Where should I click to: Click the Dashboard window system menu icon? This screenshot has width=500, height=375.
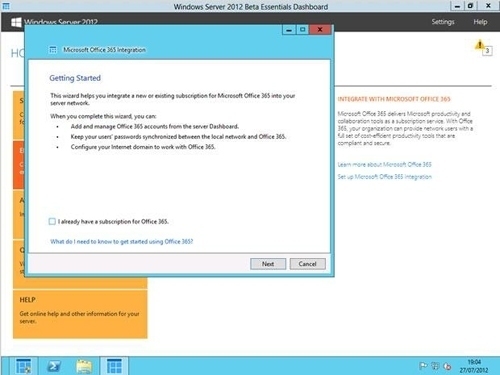(6, 6)
